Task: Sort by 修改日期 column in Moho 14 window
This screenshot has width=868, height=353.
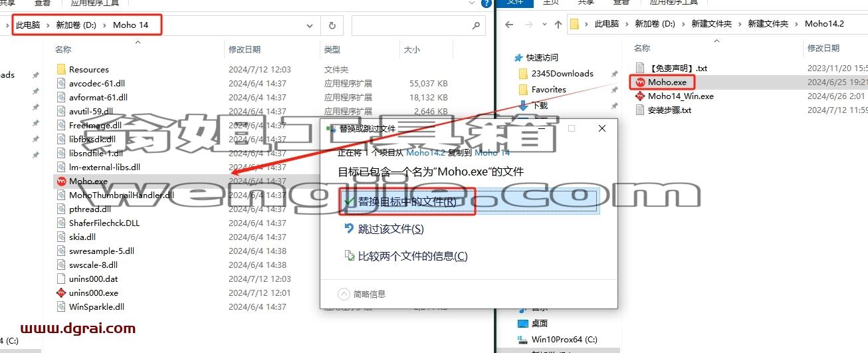Action: coord(245,49)
